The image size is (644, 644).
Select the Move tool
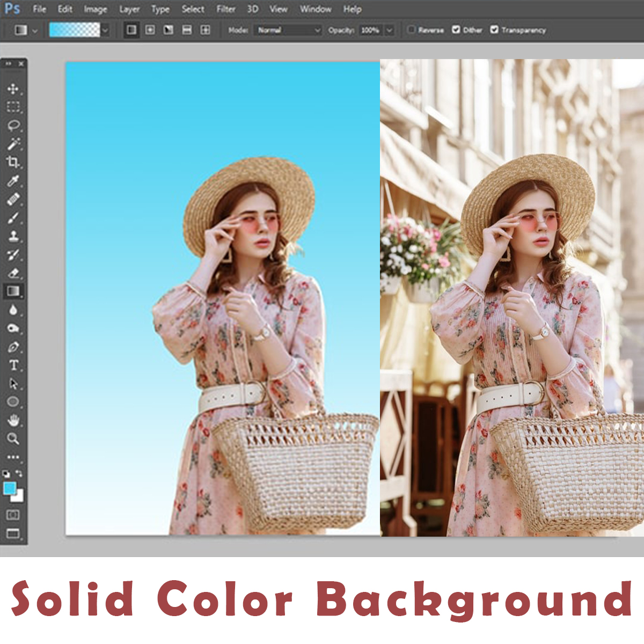click(x=13, y=89)
